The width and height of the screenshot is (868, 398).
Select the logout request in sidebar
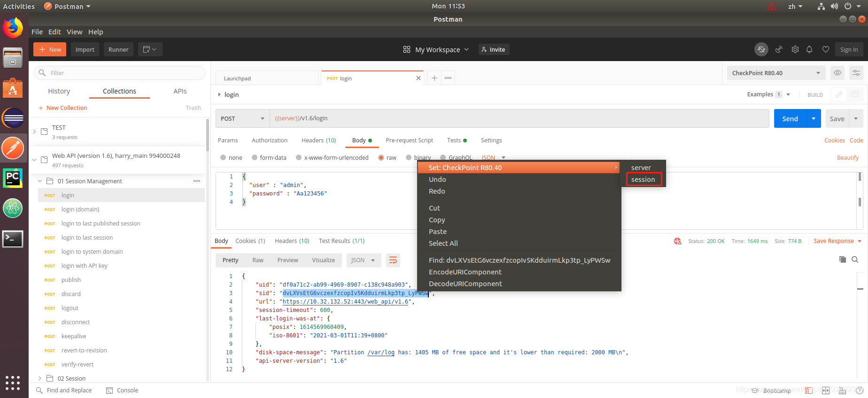[121, 308]
